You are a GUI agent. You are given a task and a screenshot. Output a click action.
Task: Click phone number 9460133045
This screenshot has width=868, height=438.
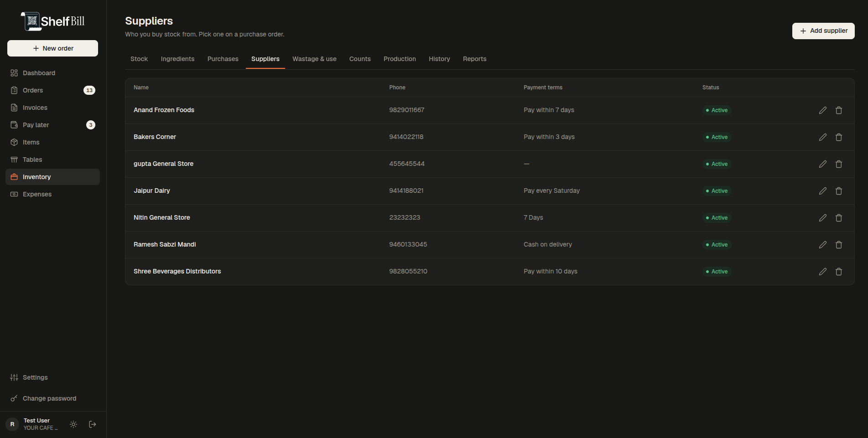pyautogui.click(x=408, y=244)
